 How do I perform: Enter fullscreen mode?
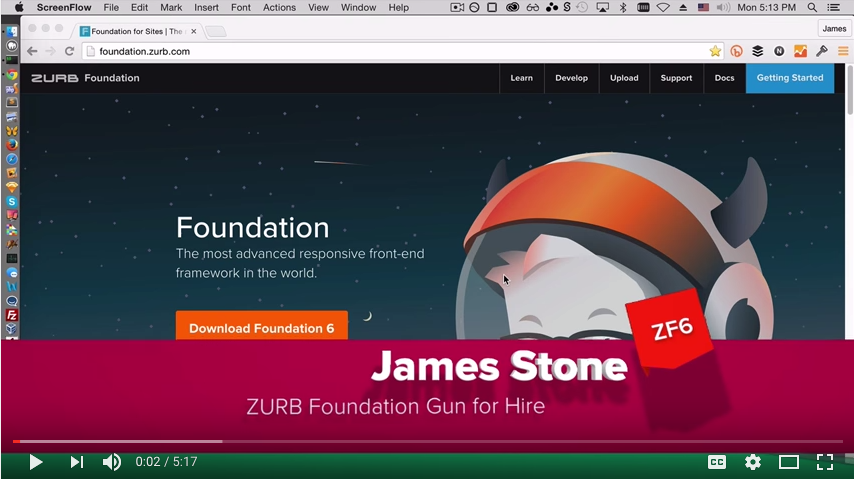point(825,462)
